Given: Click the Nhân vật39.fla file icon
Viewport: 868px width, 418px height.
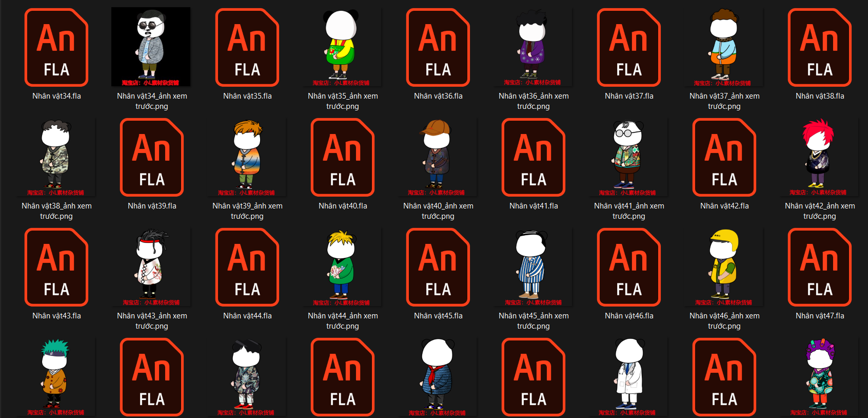Looking at the screenshot, I should (x=152, y=157).
